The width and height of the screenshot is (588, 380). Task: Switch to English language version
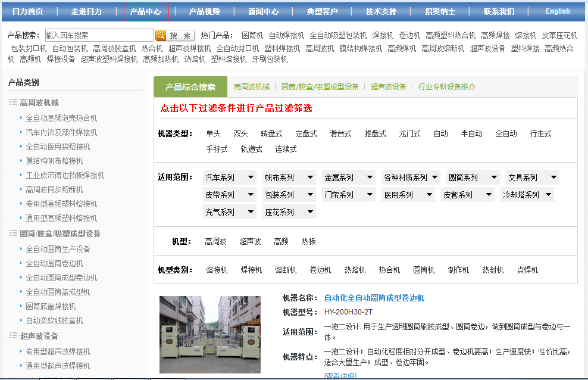(x=558, y=11)
